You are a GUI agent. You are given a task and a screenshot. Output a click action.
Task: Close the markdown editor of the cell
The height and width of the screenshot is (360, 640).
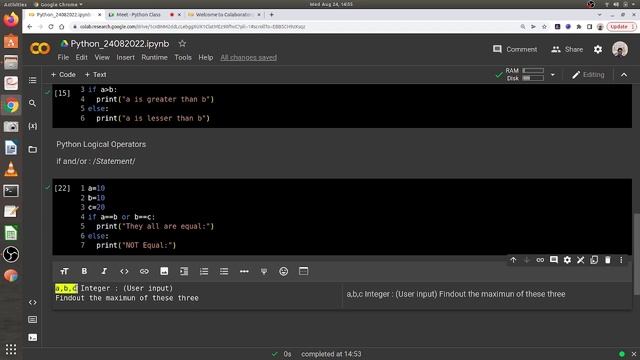[x=580, y=260]
